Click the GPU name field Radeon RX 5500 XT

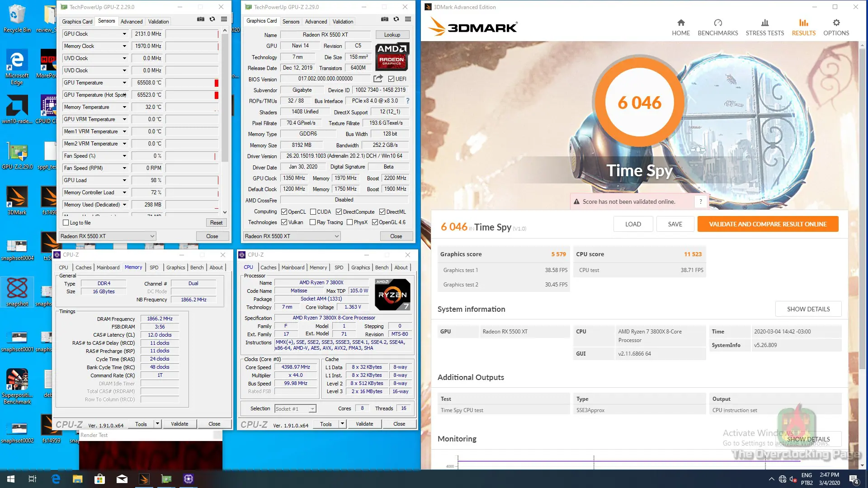tap(325, 35)
